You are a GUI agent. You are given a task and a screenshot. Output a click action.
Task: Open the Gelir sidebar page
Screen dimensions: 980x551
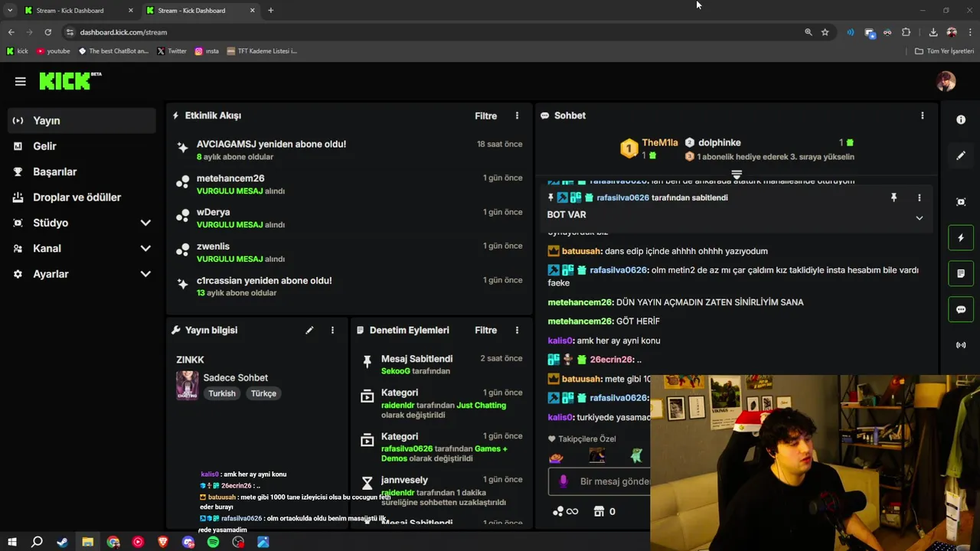(82, 146)
